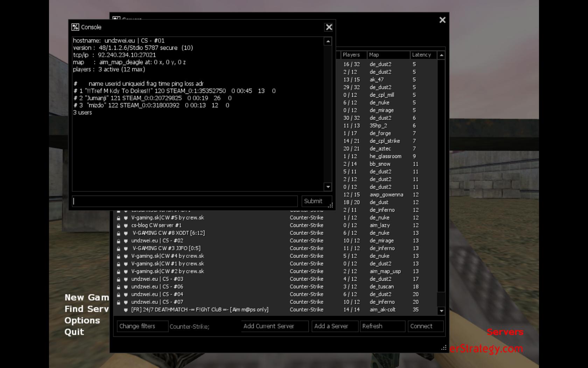Click shield icon of V-gaming.sk|CW #5 row
The height and width of the screenshot is (368, 588).
coord(126,218)
